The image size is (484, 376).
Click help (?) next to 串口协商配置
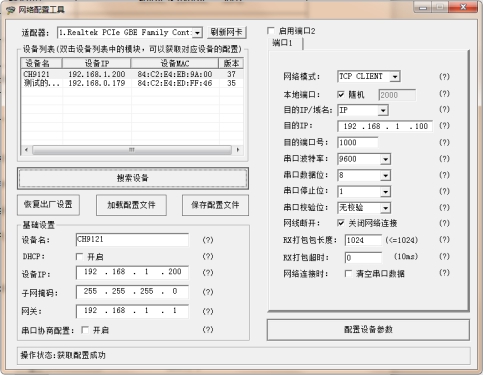click(x=208, y=330)
